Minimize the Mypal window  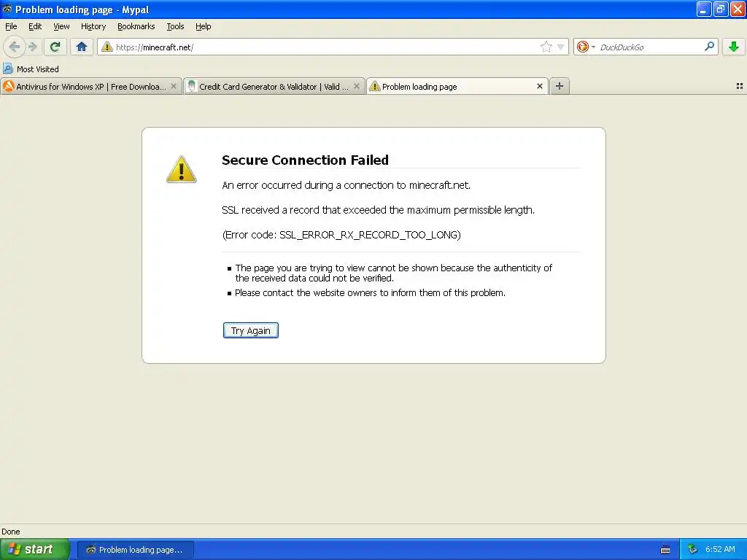704,9
